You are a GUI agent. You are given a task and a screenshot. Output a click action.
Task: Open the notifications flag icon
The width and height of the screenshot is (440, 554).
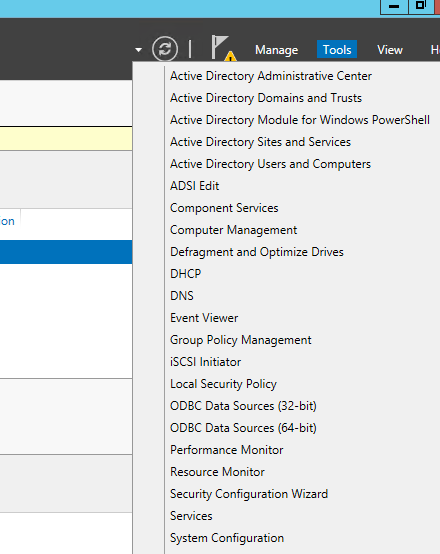(x=219, y=47)
